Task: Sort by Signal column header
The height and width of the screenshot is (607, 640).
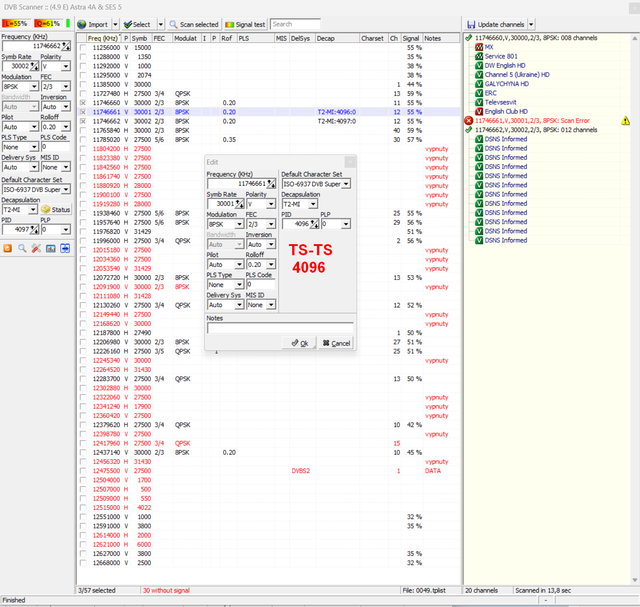Action: [x=411, y=38]
